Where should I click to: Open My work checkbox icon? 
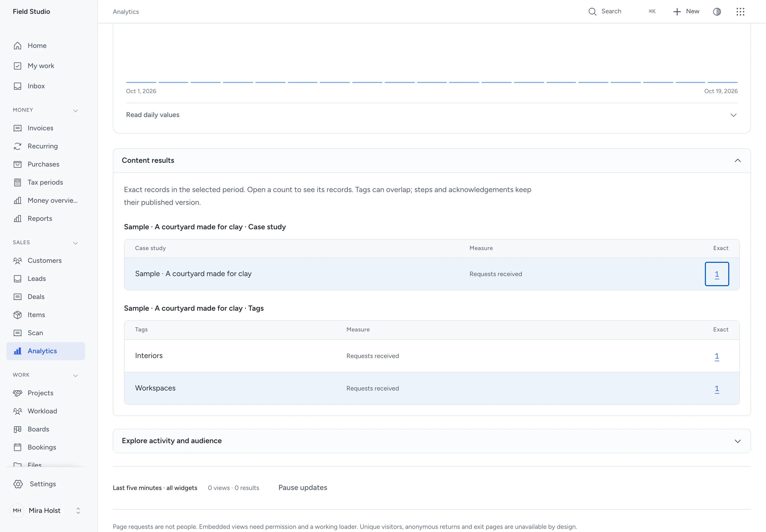pos(18,66)
